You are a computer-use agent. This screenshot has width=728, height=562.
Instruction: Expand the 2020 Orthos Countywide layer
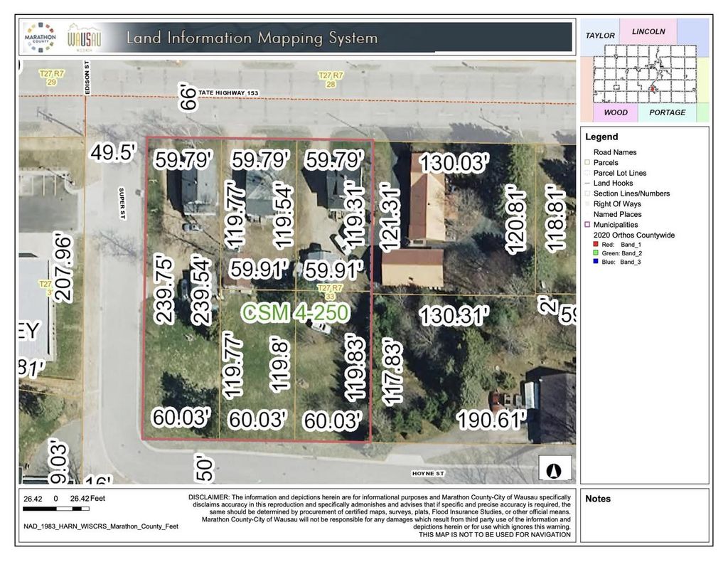(x=634, y=235)
